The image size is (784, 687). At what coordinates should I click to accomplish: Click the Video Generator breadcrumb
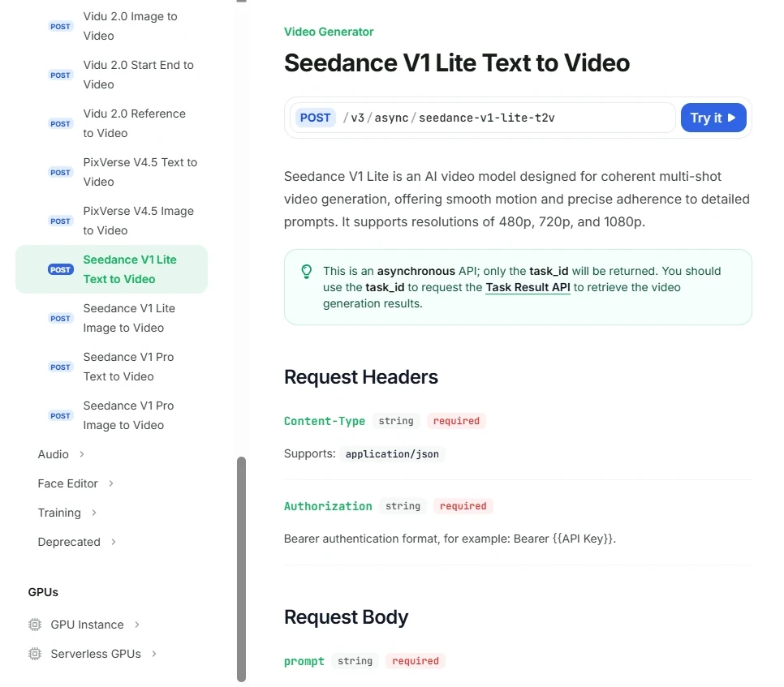[x=329, y=32]
